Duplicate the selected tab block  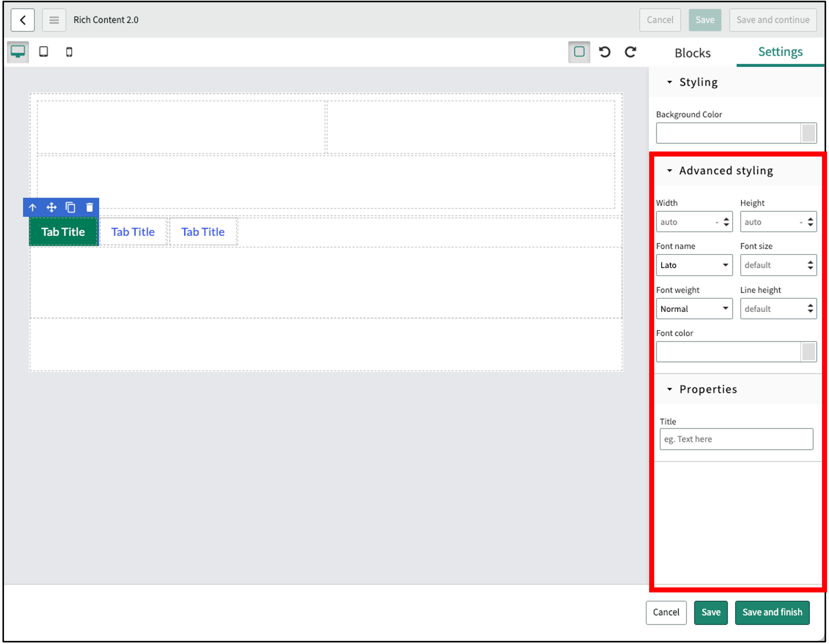point(71,208)
